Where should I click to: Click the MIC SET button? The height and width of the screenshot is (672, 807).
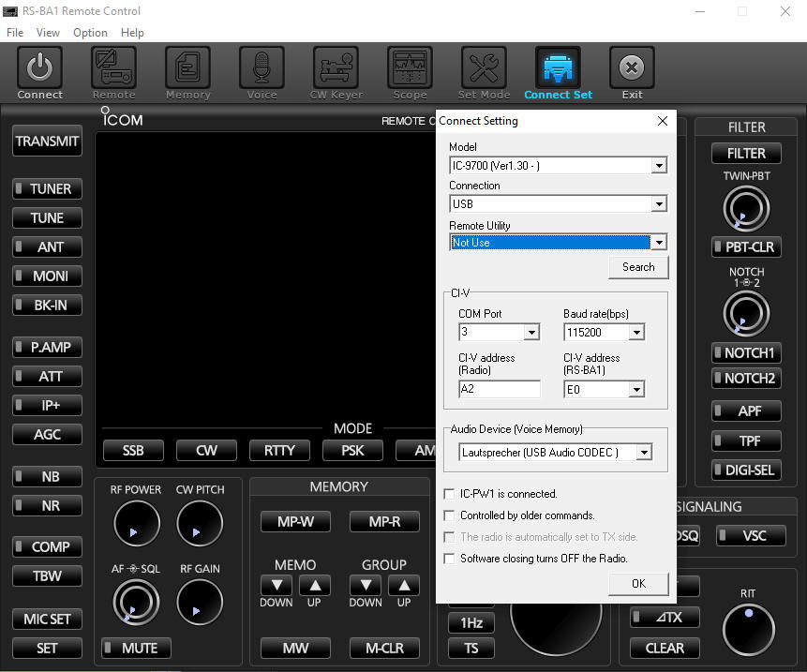coord(48,619)
